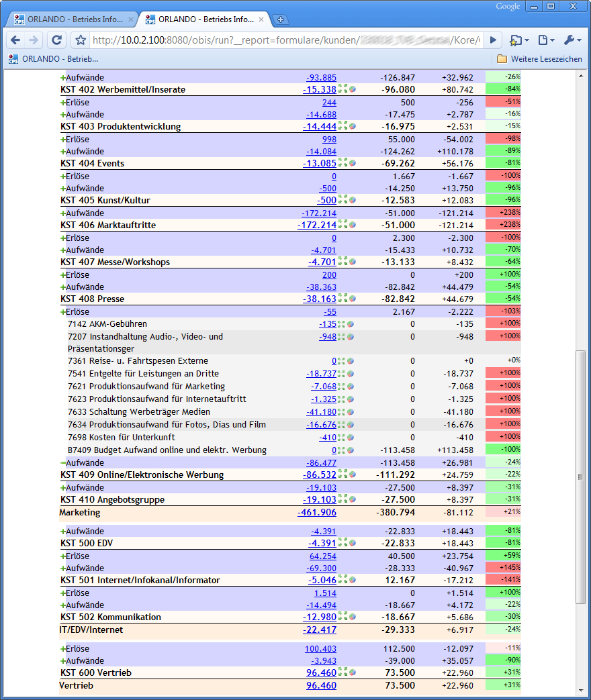Screen dimensions: 591x700
Task: Click globe icon in B7409 Budget row
Action: [x=351, y=450]
